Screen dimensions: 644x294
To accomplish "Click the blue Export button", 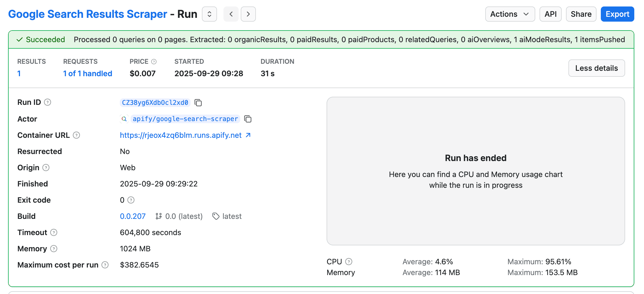I will [x=617, y=14].
